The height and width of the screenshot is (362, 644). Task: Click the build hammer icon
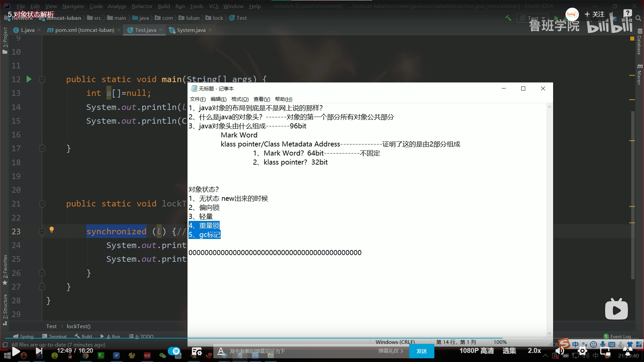tap(508, 18)
